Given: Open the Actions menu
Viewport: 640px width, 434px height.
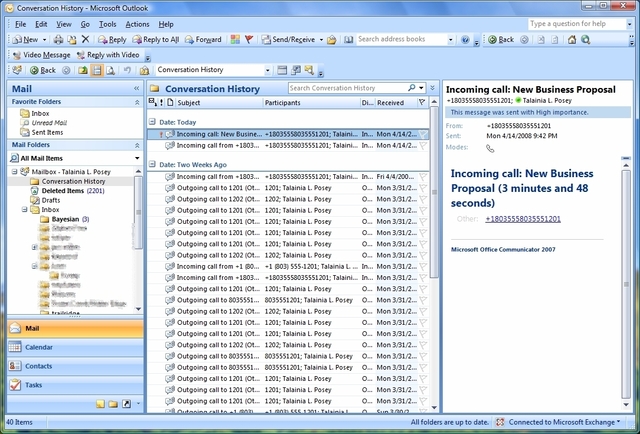Looking at the screenshot, I should tap(137, 24).
